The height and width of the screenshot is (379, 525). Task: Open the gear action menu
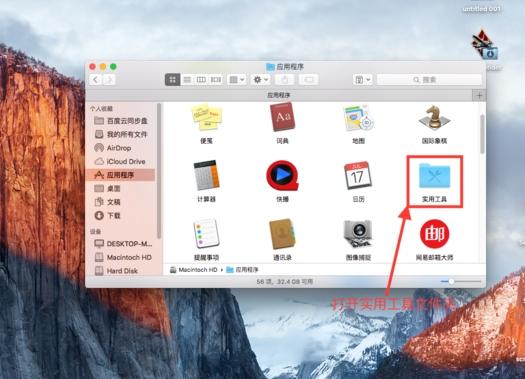point(260,80)
